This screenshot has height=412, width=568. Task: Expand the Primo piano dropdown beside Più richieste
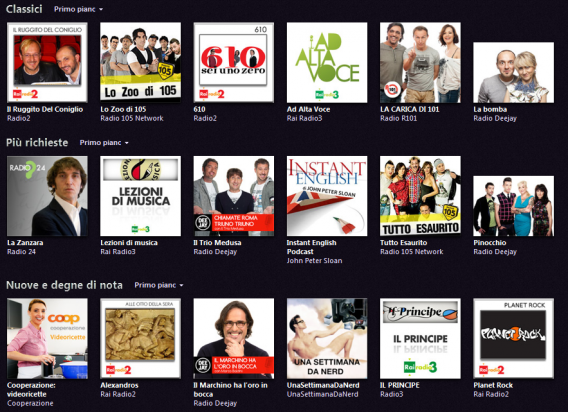click(x=104, y=143)
